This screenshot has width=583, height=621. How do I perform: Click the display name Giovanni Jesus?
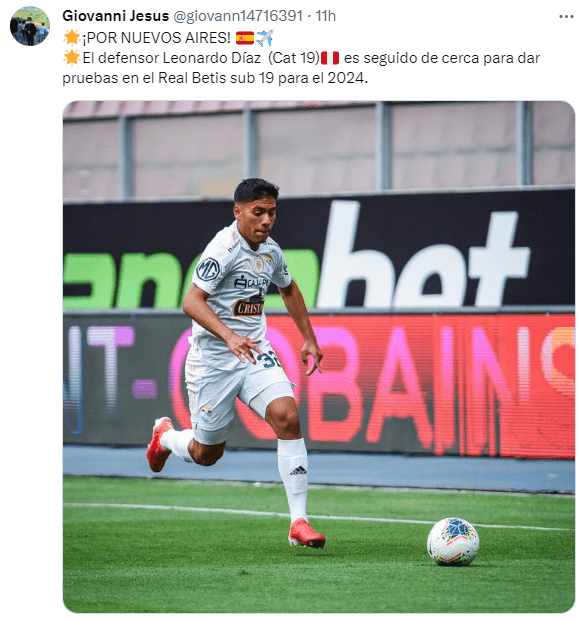(x=115, y=16)
